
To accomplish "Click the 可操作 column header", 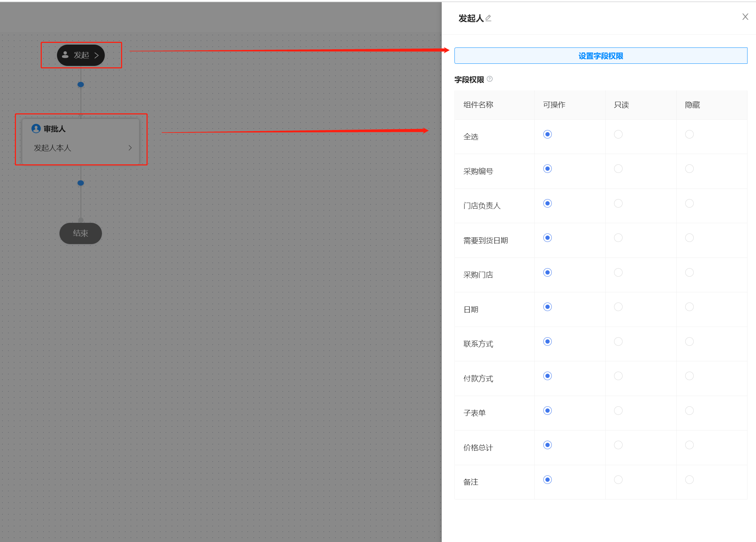I will [x=554, y=105].
